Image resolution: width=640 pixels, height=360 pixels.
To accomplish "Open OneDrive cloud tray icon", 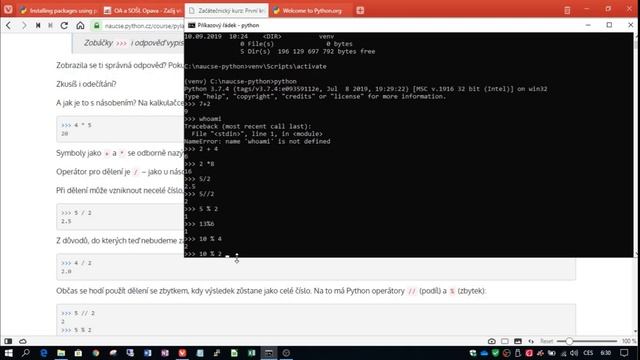I will coord(484,353).
